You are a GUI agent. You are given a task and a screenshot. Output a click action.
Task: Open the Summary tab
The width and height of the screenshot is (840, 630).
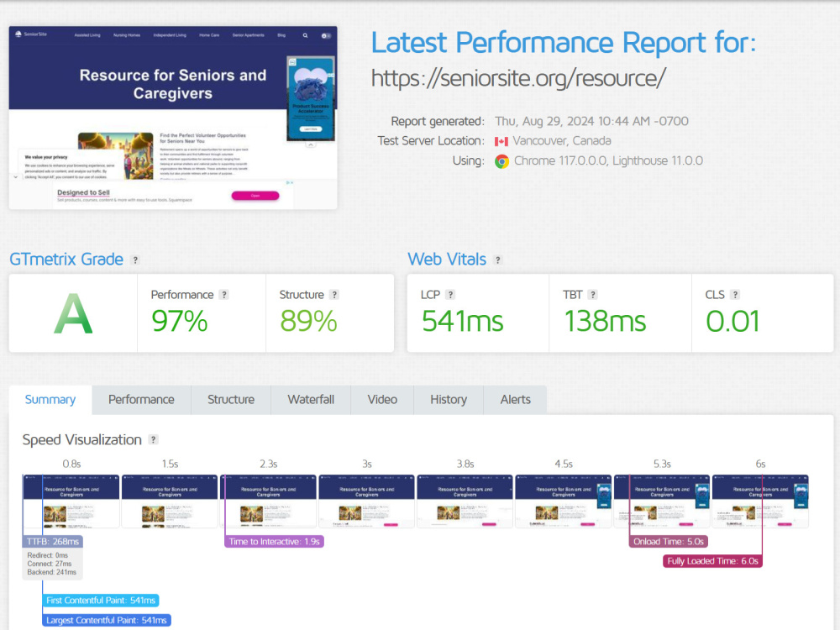pyautogui.click(x=50, y=400)
